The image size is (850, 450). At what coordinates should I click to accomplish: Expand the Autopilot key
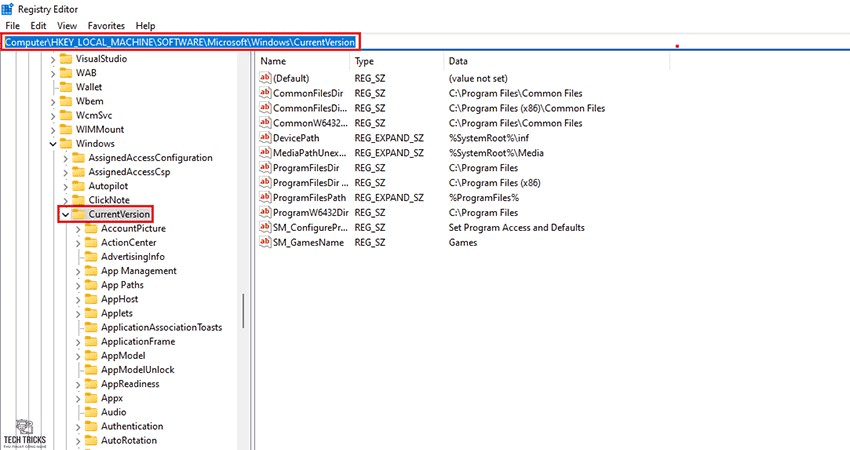point(66,187)
